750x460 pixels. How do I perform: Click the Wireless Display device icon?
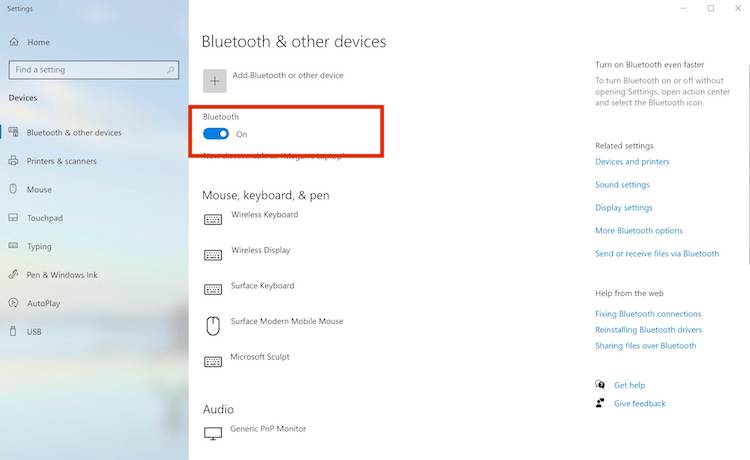click(213, 255)
